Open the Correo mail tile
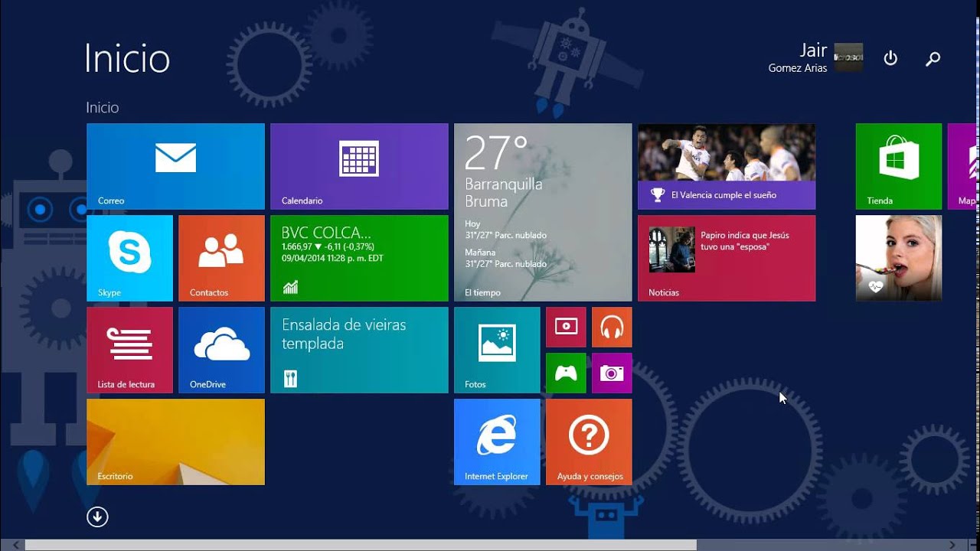This screenshot has height=551, width=980. 175,165
